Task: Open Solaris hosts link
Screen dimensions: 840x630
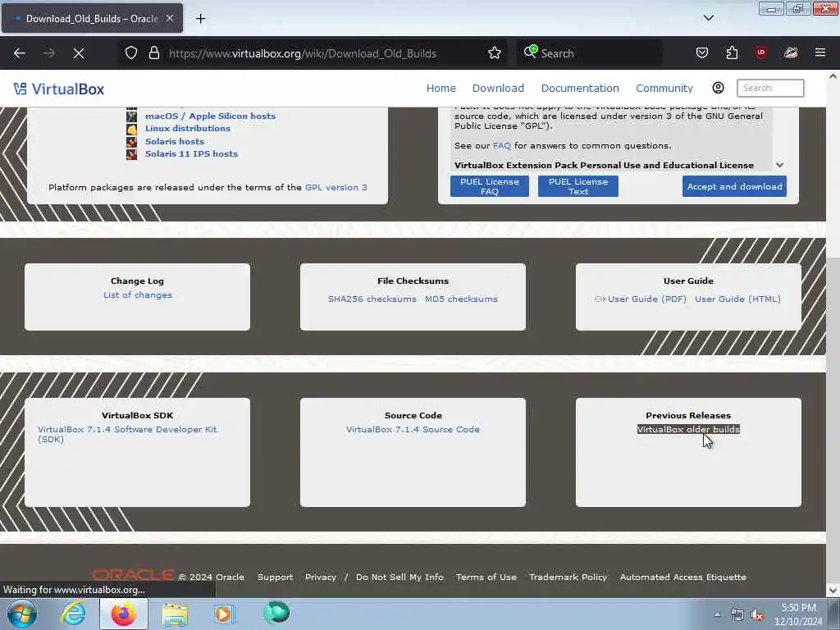Action: coord(175,141)
